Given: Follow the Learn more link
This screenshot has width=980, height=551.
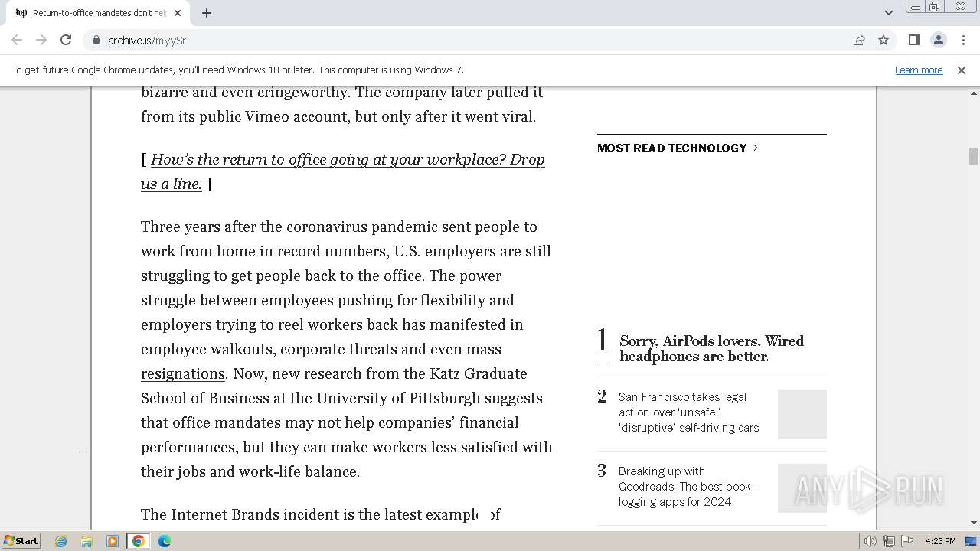Looking at the screenshot, I should click(x=918, y=70).
